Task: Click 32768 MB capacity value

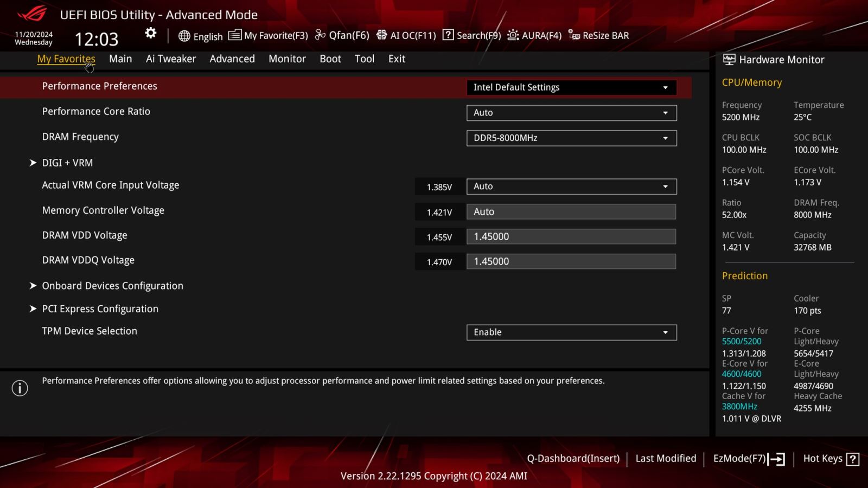Action: click(x=812, y=248)
